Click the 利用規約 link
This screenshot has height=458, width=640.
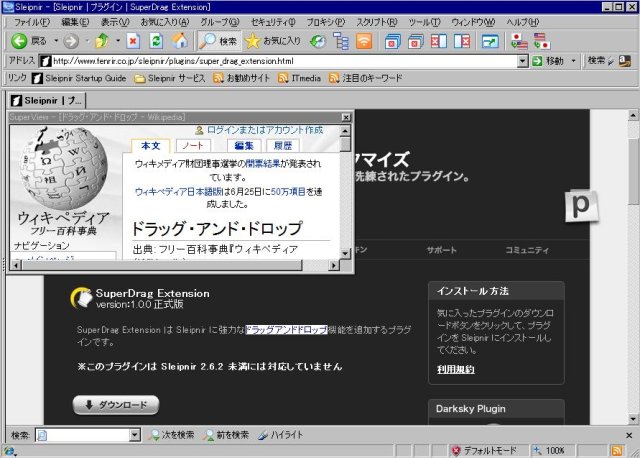tap(456, 369)
